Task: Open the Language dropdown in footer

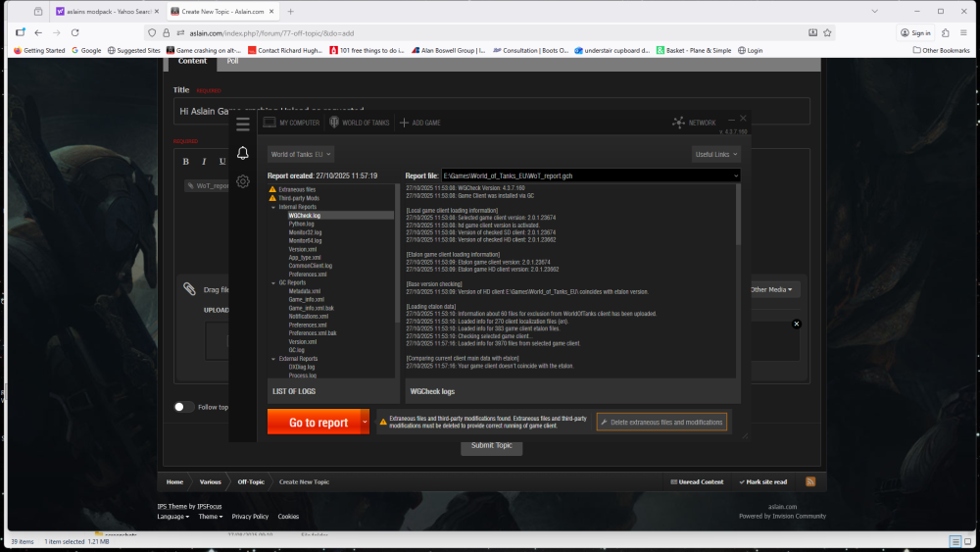Action: (173, 517)
